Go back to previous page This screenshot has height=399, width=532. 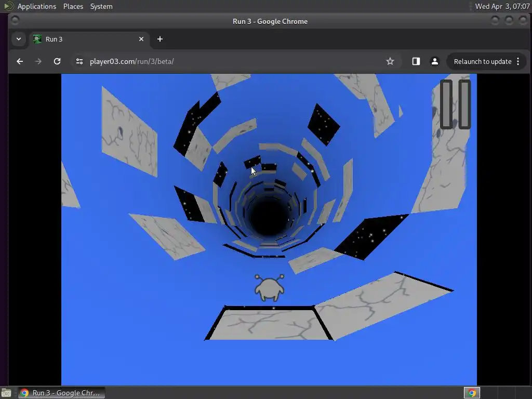tap(20, 61)
